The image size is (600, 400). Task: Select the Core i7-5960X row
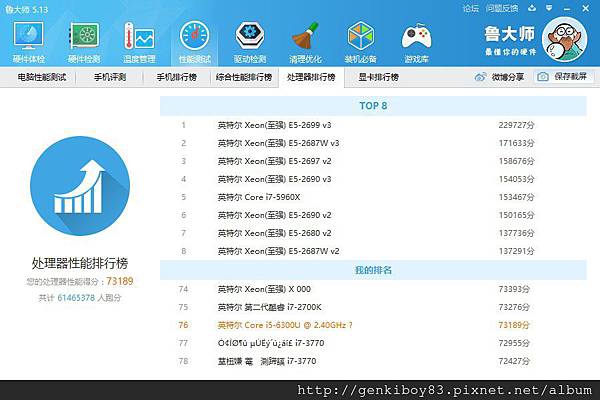click(373, 197)
